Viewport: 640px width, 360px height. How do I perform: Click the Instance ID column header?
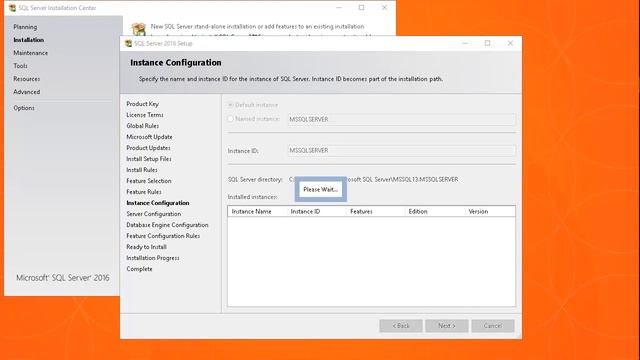317,211
